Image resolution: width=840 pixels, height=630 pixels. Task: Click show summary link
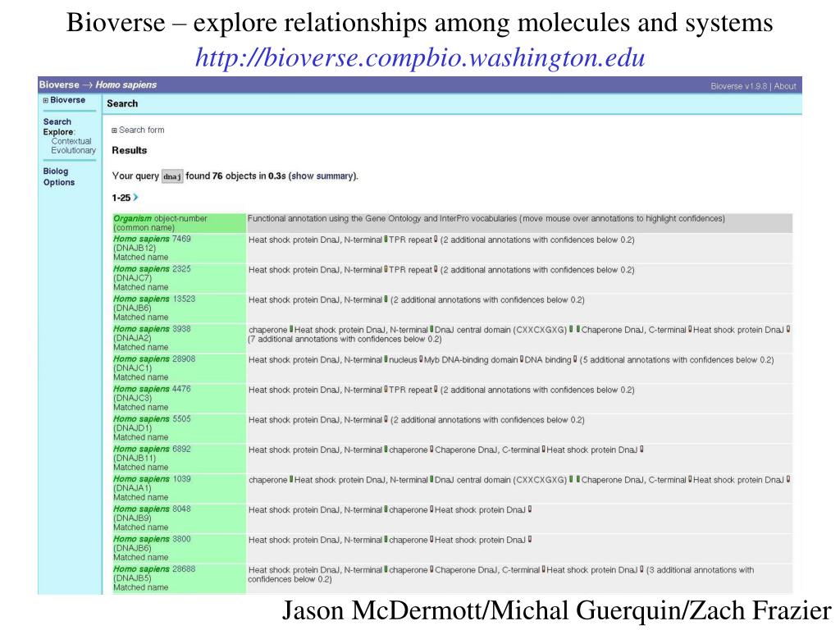(x=322, y=176)
